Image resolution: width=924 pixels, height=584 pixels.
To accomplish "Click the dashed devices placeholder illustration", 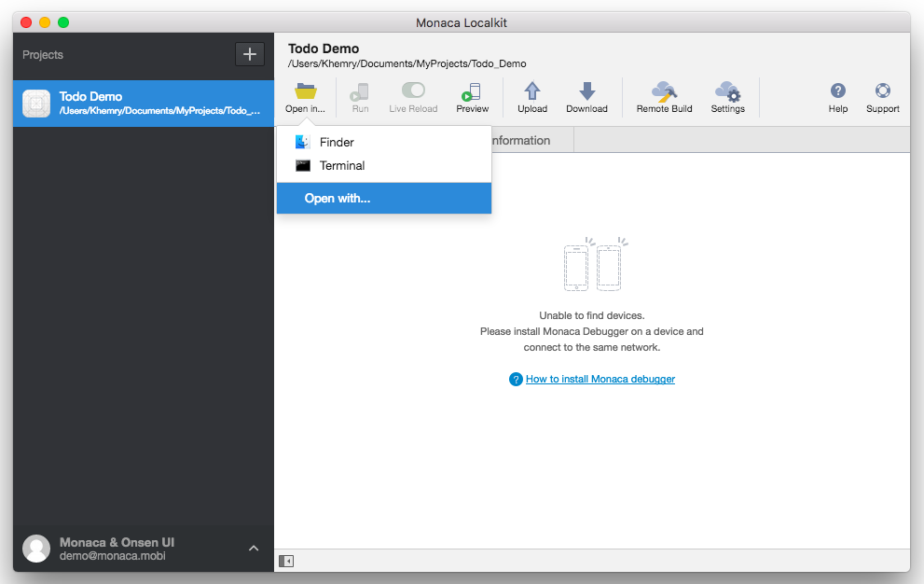I will [x=595, y=264].
